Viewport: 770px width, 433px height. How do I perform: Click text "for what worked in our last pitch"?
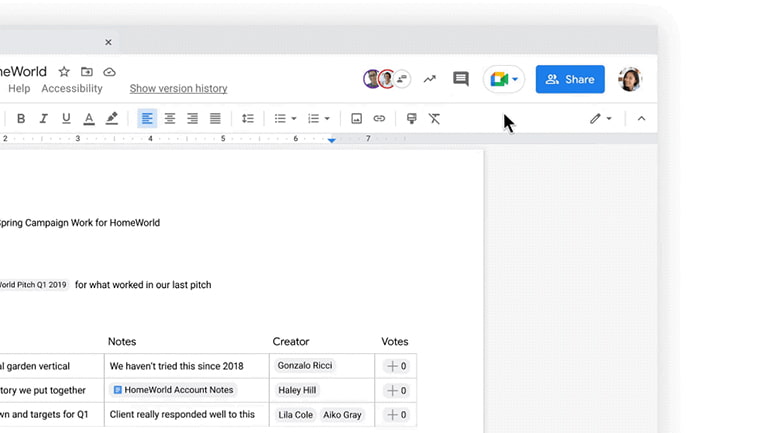[x=143, y=285]
